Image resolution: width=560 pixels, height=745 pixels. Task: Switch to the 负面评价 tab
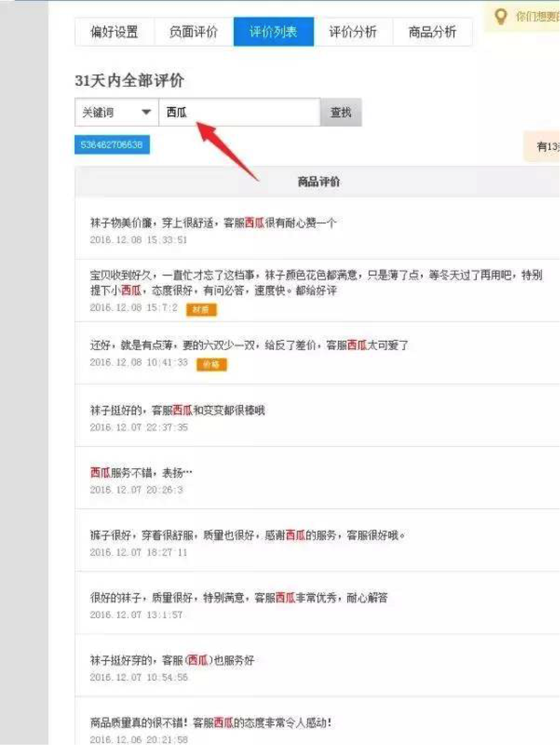pos(194,32)
